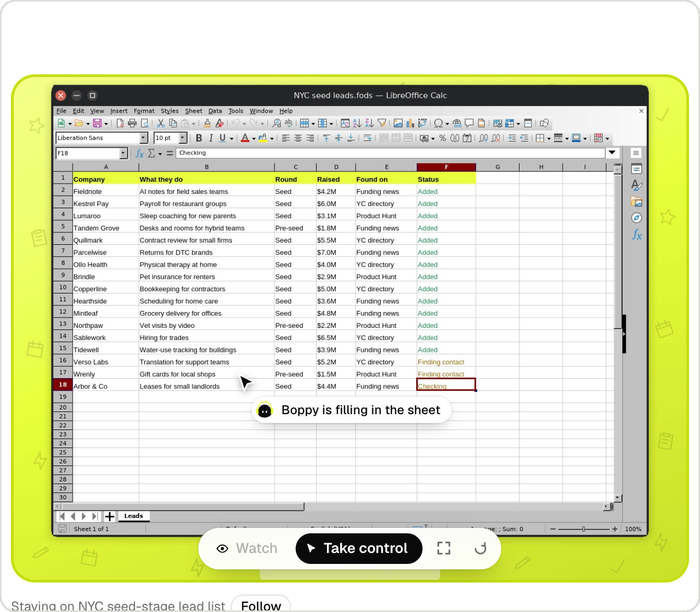Click the formula input line showing Checking

[x=390, y=153]
